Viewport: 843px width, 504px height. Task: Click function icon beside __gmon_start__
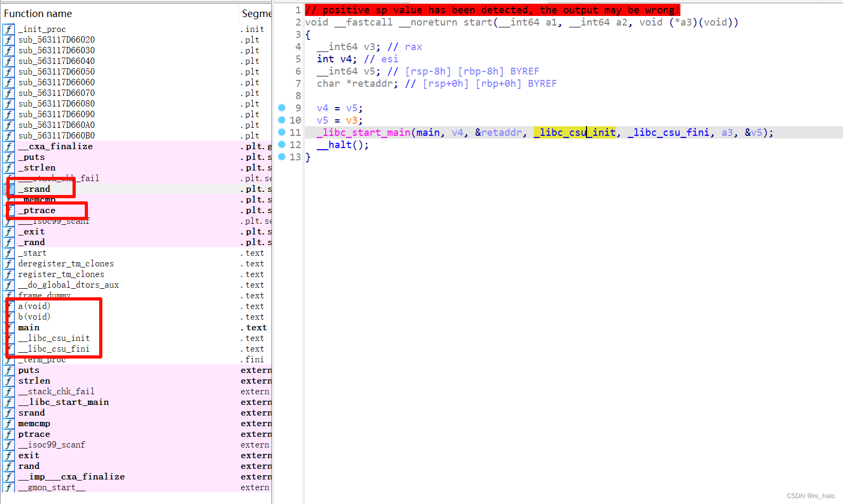[x=9, y=487]
